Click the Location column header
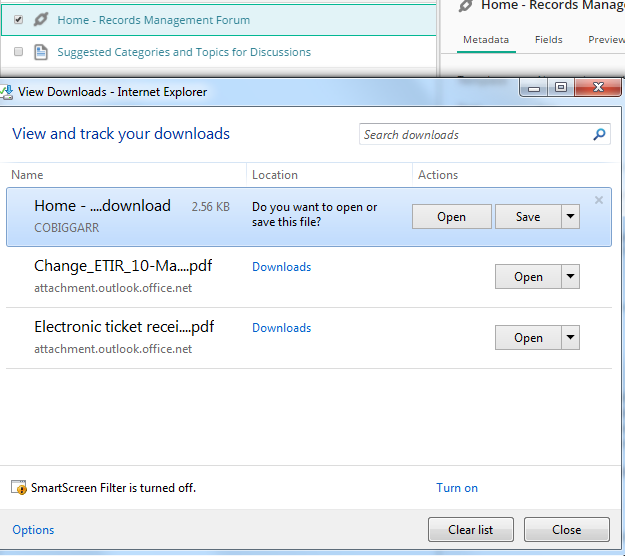The height and width of the screenshot is (556, 625). 275,175
